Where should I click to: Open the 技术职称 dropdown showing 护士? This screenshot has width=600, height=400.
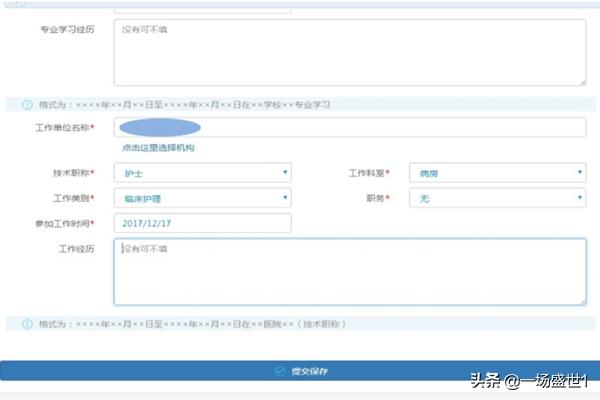[202, 173]
